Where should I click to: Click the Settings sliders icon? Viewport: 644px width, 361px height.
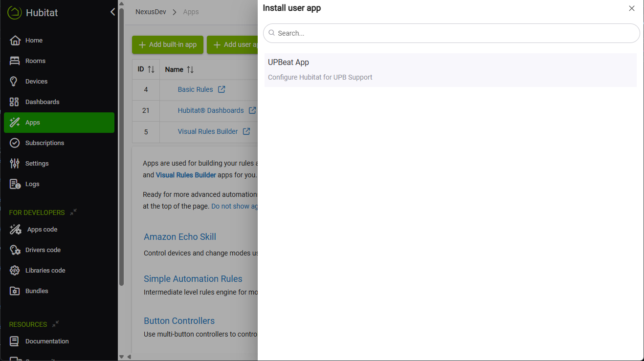click(x=15, y=164)
